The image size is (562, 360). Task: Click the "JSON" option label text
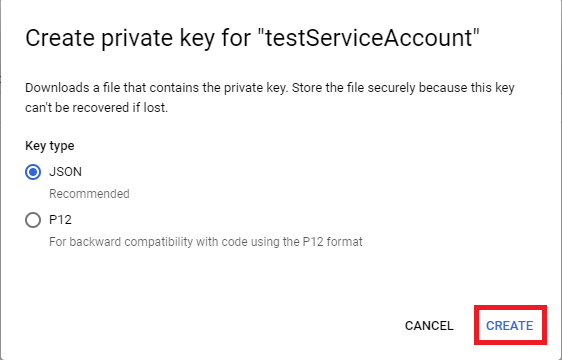[x=66, y=172]
